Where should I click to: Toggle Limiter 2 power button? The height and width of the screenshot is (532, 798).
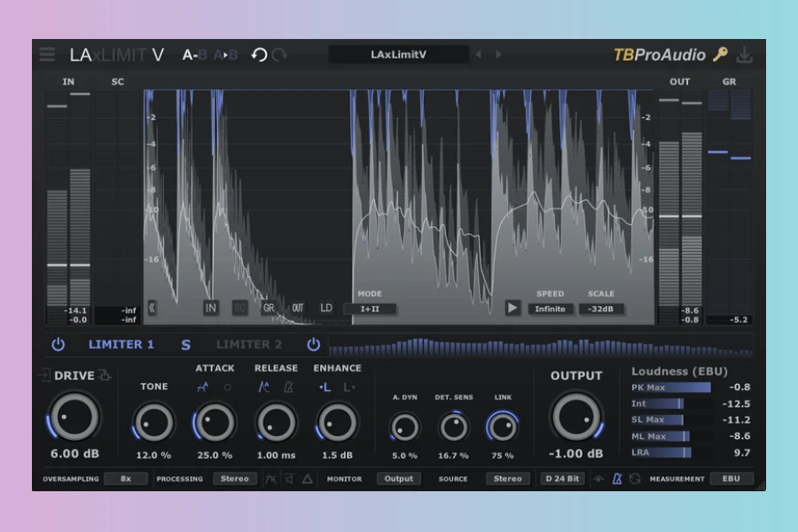(x=314, y=345)
